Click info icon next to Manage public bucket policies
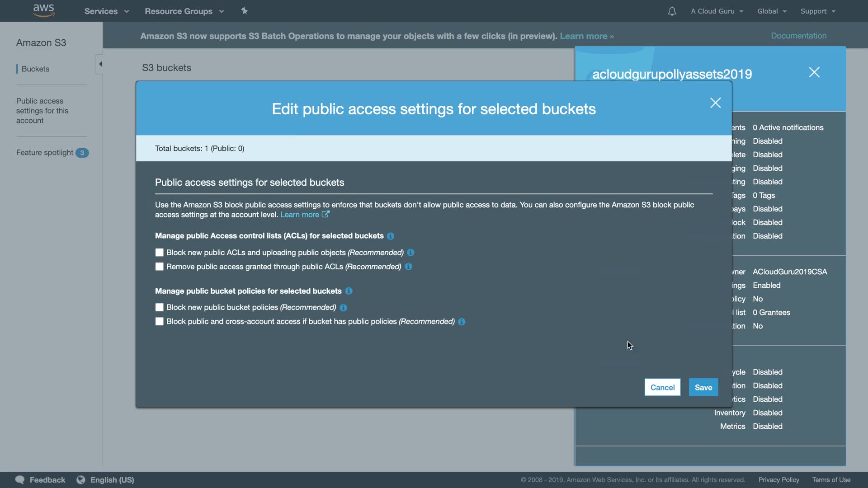The width and height of the screenshot is (868, 488). (349, 291)
